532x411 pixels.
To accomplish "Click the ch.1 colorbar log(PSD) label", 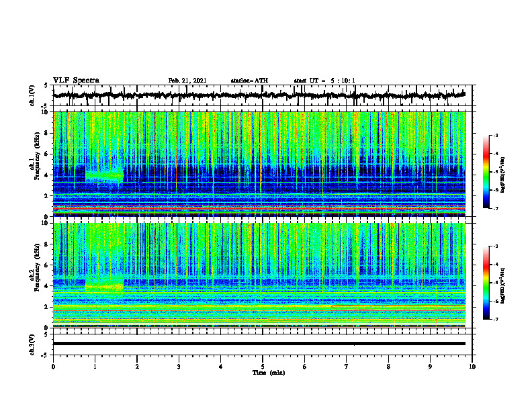I will [503, 175].
